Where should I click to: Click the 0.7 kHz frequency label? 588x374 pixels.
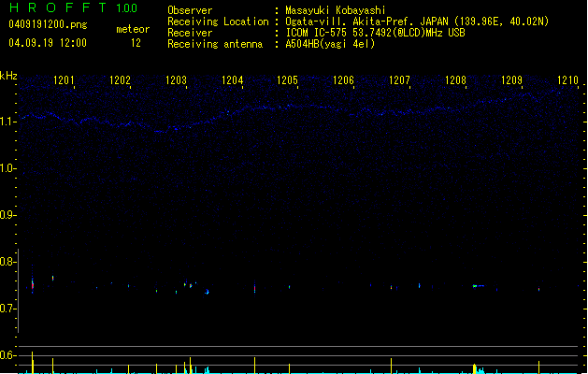(x=7, y=309)
